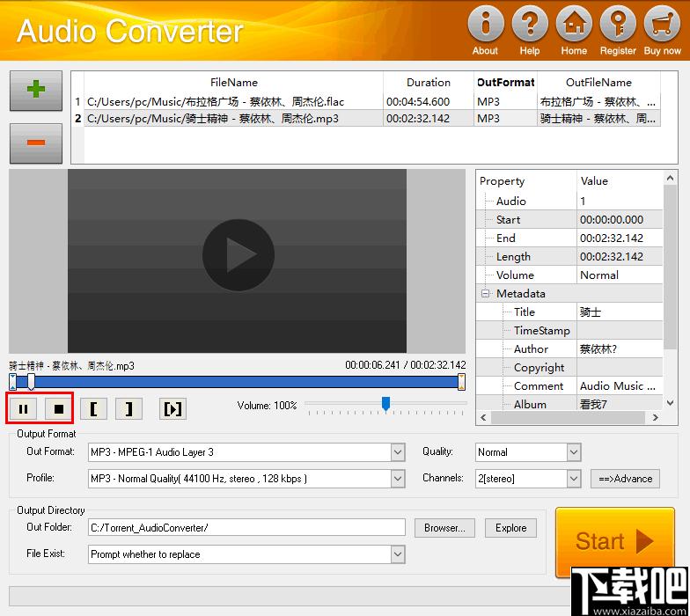690x616 pixels.
Task: Set clip end with right bracket button
Action: tap(128, 409)
